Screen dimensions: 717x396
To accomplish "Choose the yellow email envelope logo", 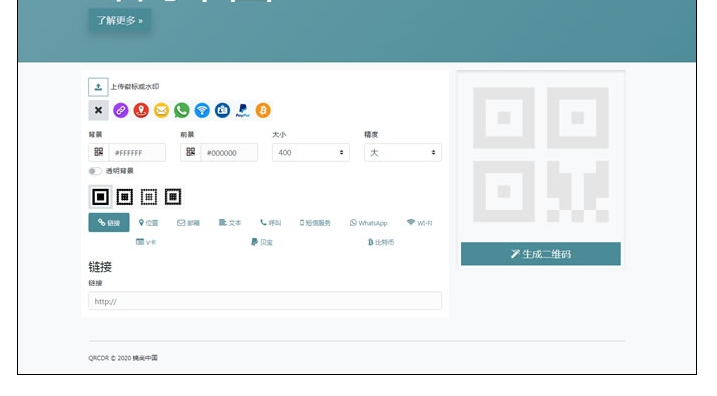I will pos(161,110).
